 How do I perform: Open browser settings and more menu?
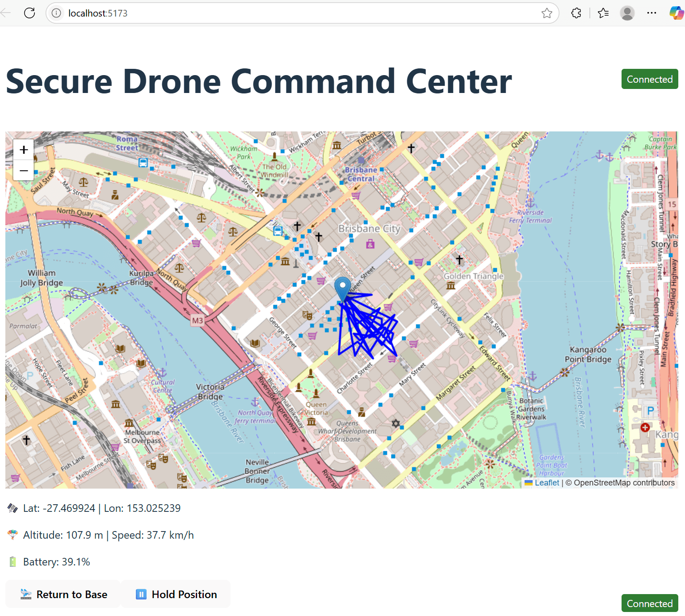click(651, 13)
